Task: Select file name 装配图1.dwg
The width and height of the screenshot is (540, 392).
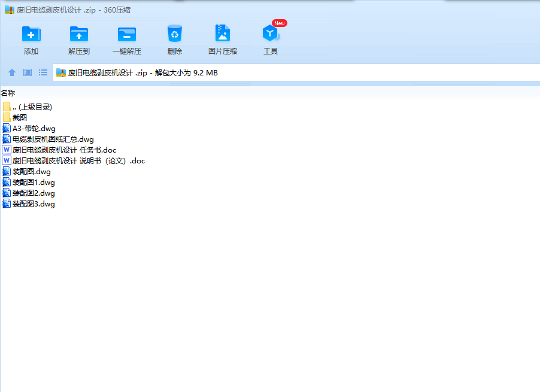Action: tap(34, 183)
